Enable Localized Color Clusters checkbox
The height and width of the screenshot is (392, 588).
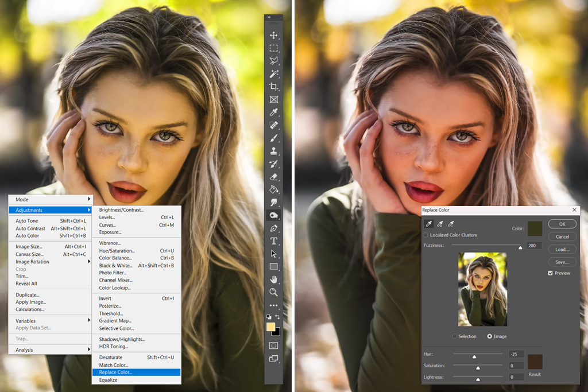(425, 235)
